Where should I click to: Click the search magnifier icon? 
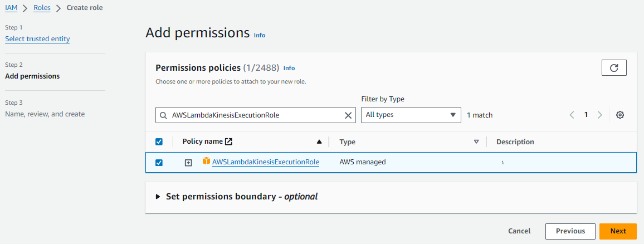(163, 115)
